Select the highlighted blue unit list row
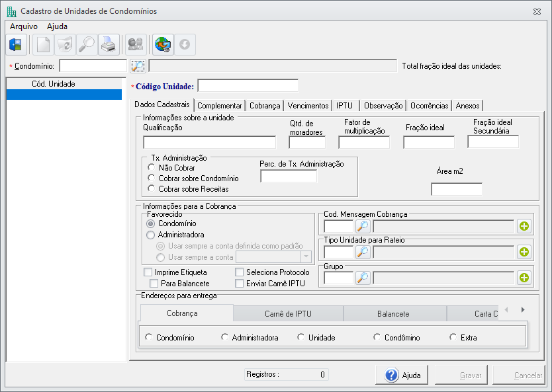This screenshot has width=552, height=392. pos(64,95)
